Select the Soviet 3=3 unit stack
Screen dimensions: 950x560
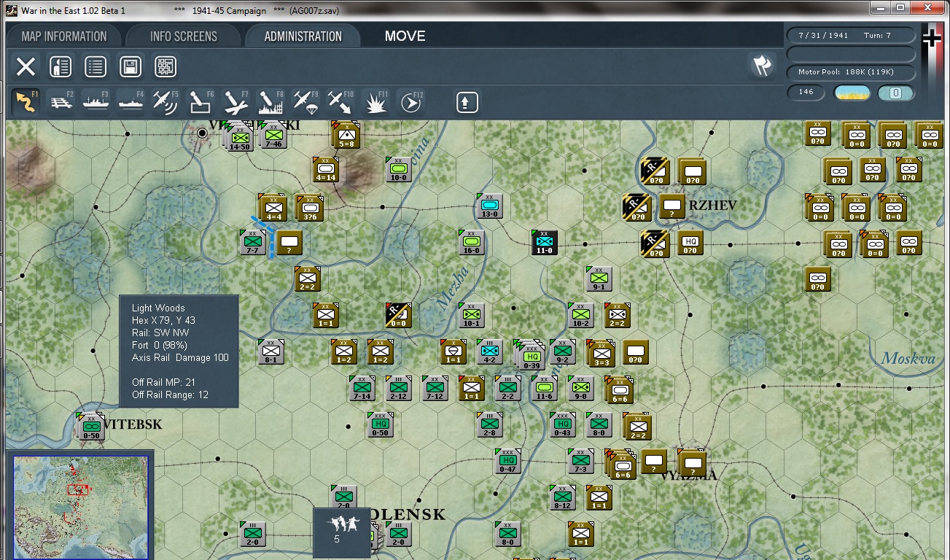pos(601,354)
